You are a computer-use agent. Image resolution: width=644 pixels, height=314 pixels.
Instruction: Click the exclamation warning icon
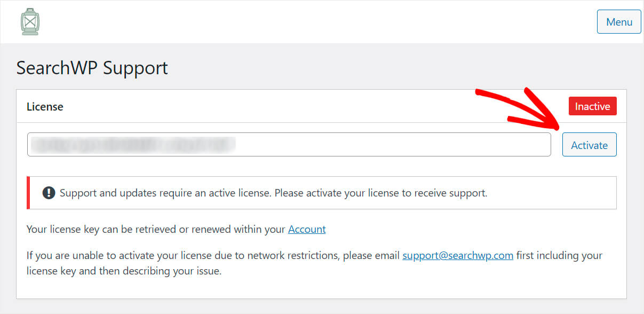49,193
